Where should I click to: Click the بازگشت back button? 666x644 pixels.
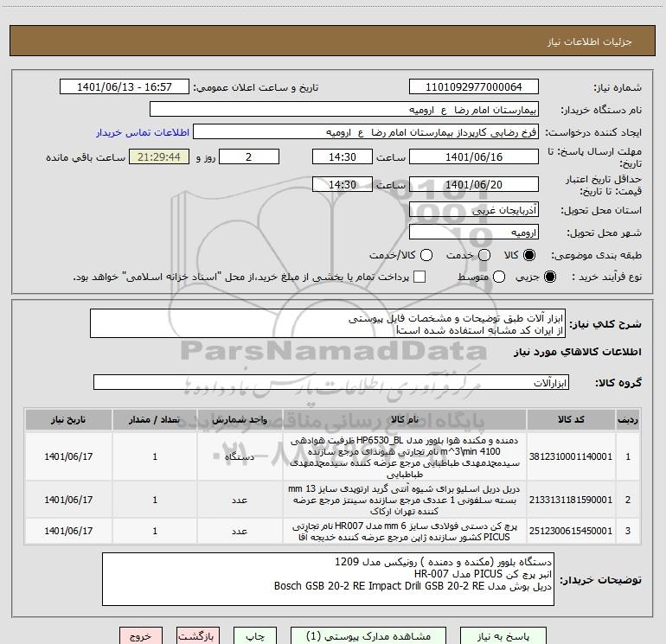[198, 636]
